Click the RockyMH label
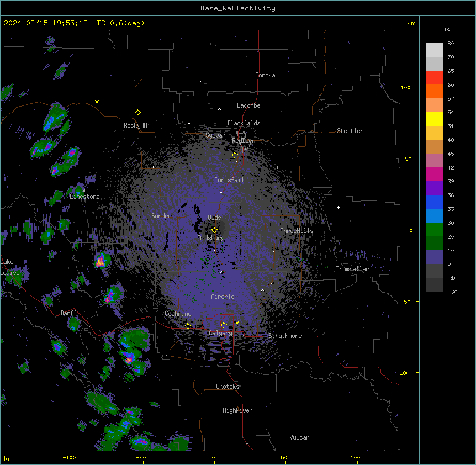 pos(135,125)
